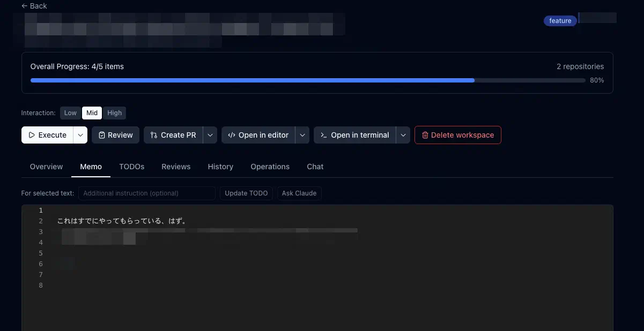Click the back arrow icon
The height and width of the screenshot is (331, 644).
click(24, 6)
